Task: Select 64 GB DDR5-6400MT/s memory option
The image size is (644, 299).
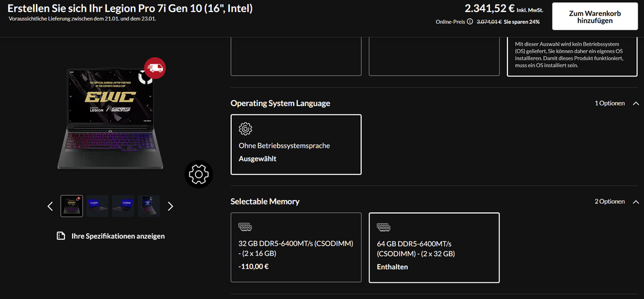Action: (433, 248)
